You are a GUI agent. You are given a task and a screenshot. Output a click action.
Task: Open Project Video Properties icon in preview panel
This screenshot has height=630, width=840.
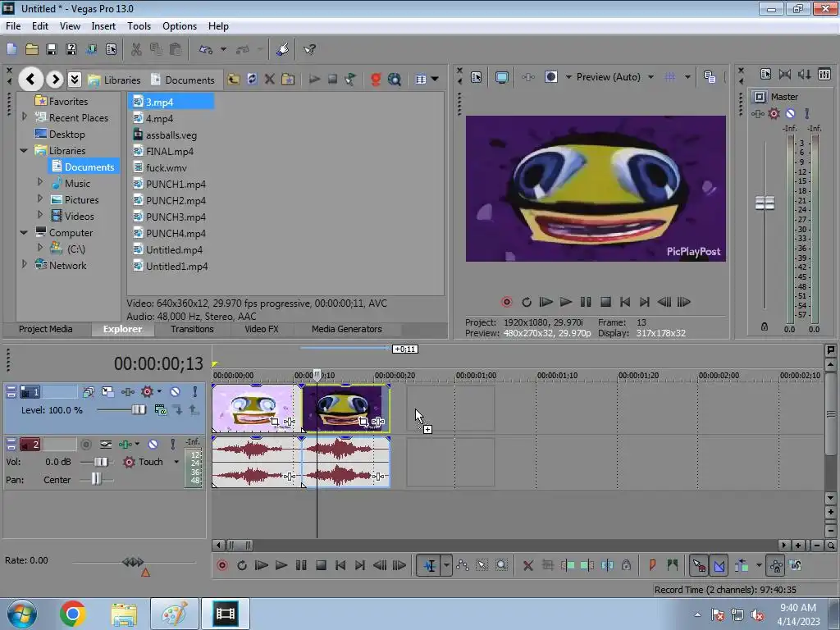click(477, 77)
